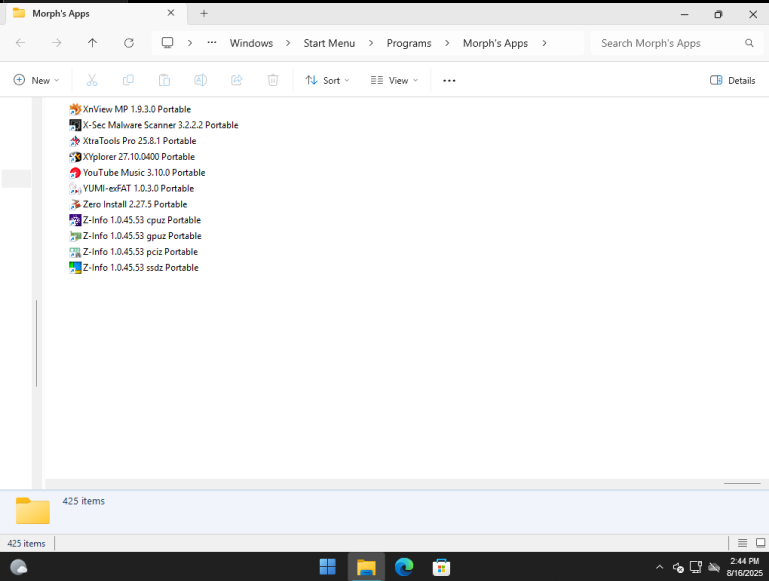This screenshot has width=769, height=581.
Task: Open See more ellipsis menu in toolbar
Action: pyautogui.click(x=449, y=80)
